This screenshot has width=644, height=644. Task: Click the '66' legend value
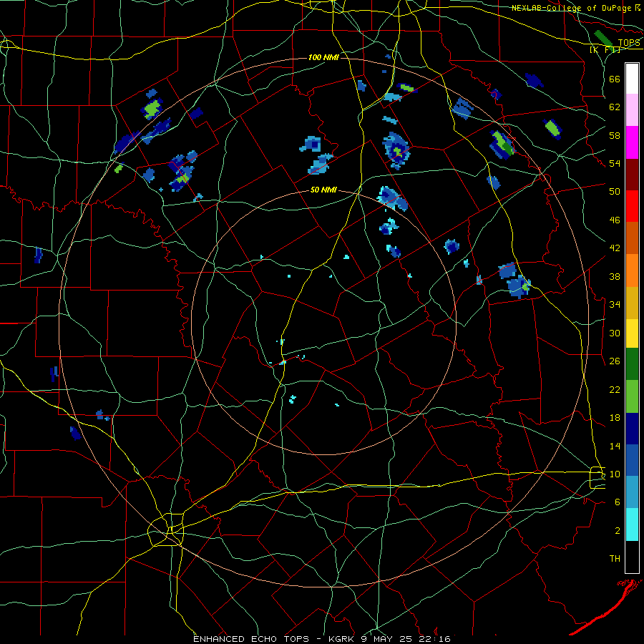tap(615, 79)
